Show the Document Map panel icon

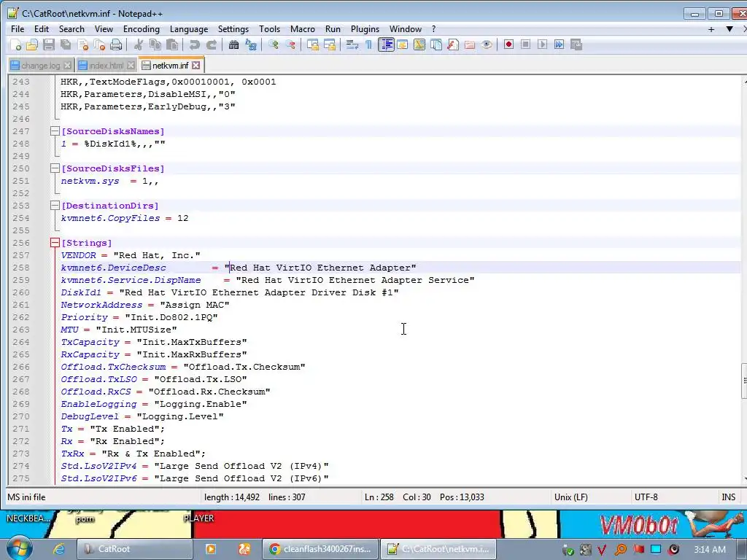419,44
